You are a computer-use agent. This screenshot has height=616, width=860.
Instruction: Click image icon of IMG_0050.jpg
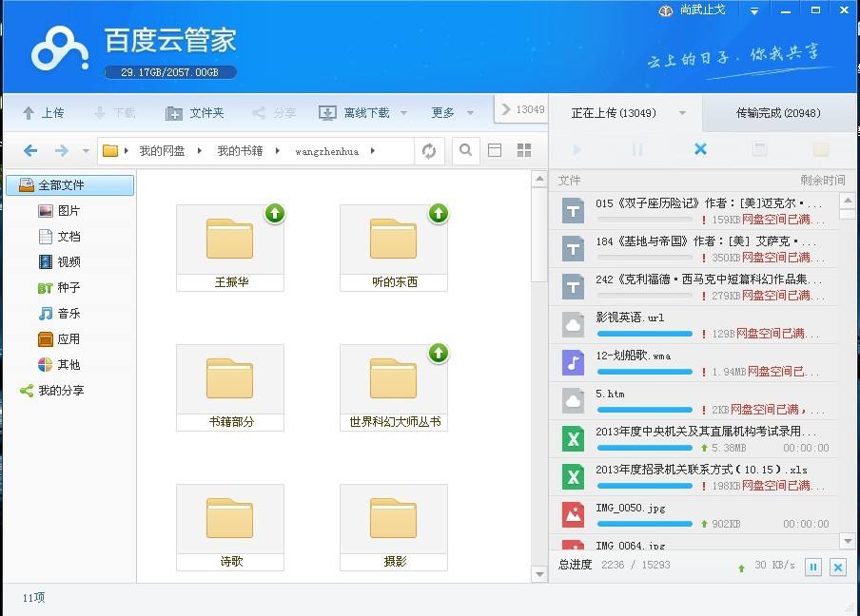coord(573,514)
